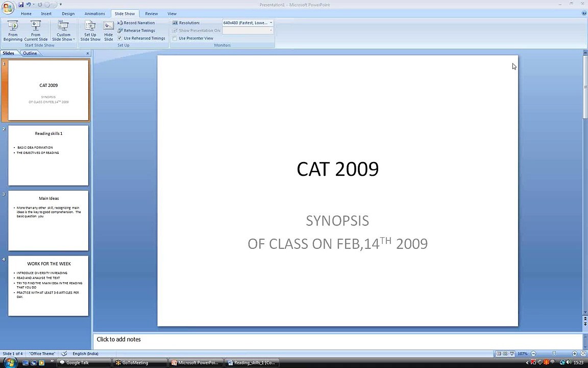588x368 pixels.
Task: Click Kaspersky tray icon
Action: (533, 362)
